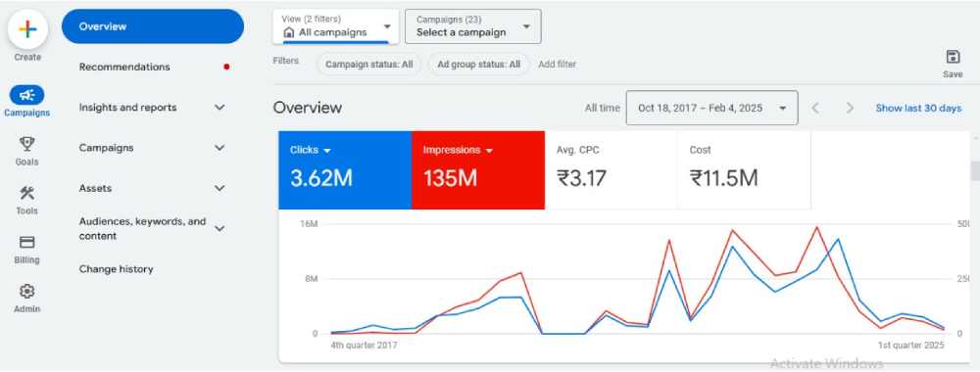Select the Overview menu item
The width and height of the screenshot is (980, 372).
coord(153,26)
